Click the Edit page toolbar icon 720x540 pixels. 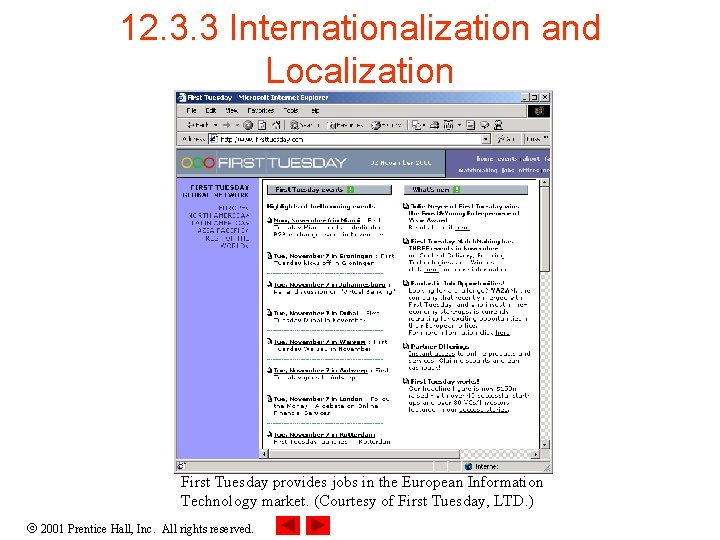pos(449,125)
